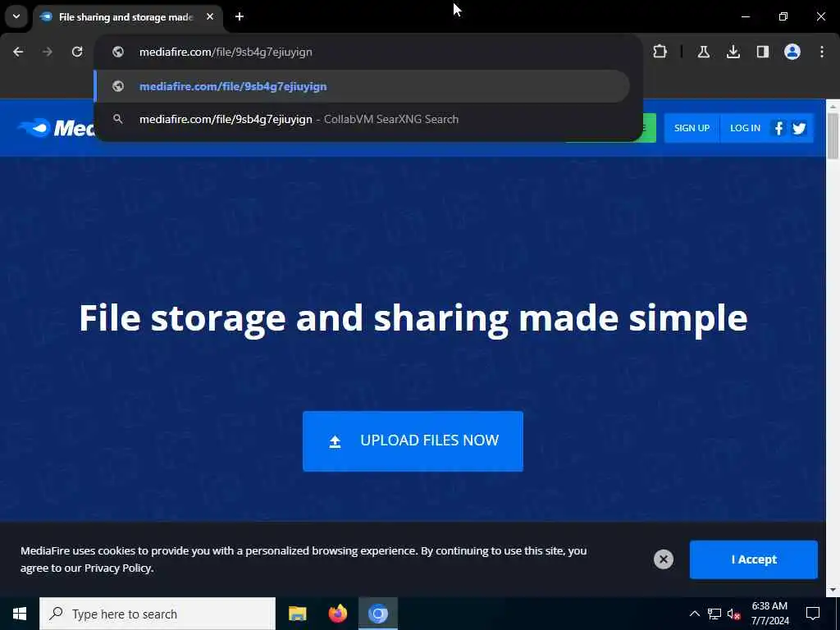Screen dimensions: 840x630
Task: Open the Chrome three-dot menu
Action: tap(822, 52)
